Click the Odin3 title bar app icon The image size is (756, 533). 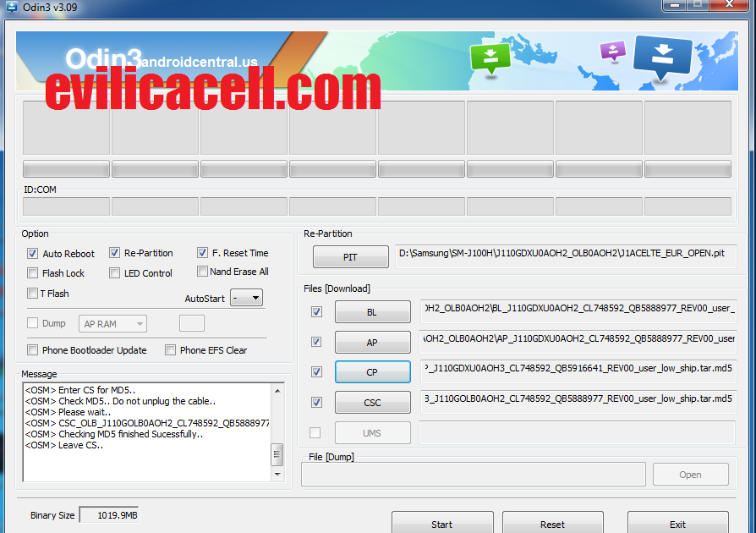tap(11, 7)
